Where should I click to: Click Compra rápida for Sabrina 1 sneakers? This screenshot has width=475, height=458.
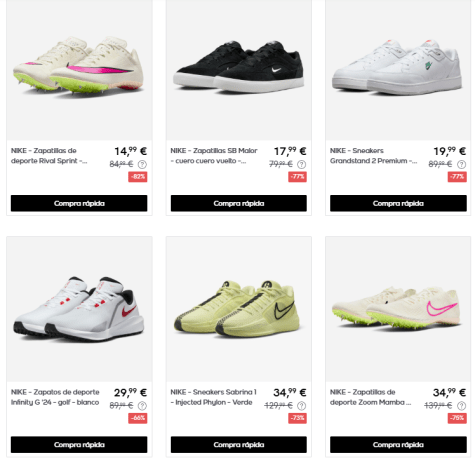pos(239,445)
